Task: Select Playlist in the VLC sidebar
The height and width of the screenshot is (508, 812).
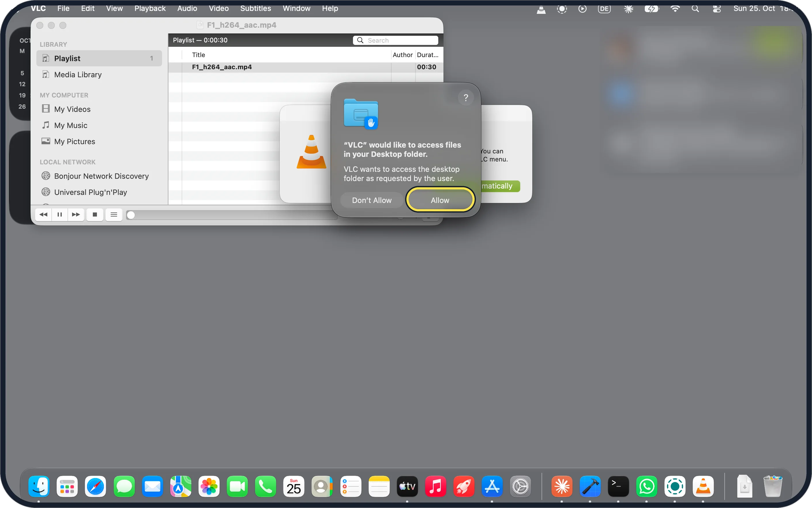Action: 99,59
